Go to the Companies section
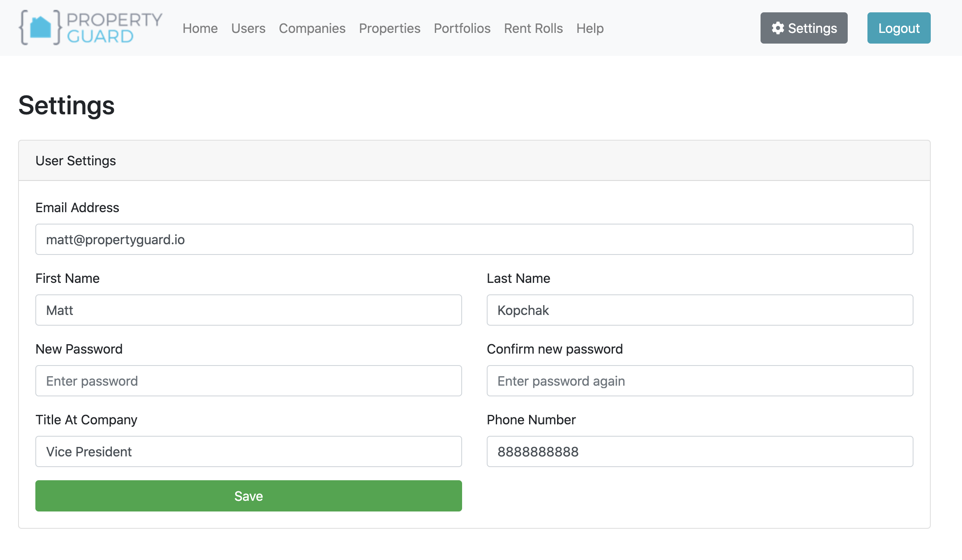This screenshot has width=962, height=560. [x=312, y=28]
